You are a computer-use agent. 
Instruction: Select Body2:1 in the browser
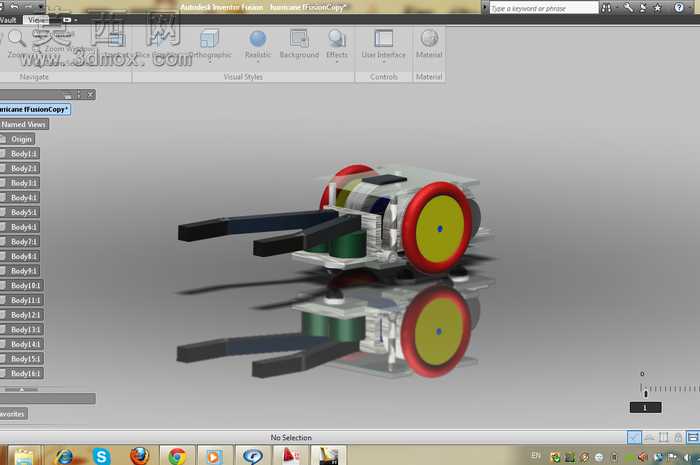click(x=20, y=169)
